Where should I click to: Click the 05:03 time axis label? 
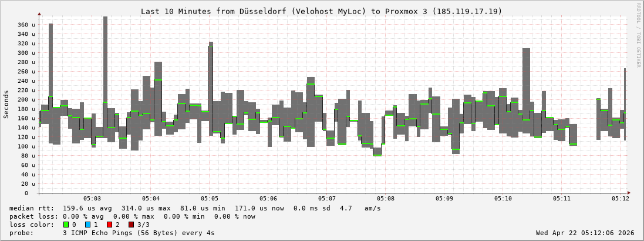[x=92, y=199]
